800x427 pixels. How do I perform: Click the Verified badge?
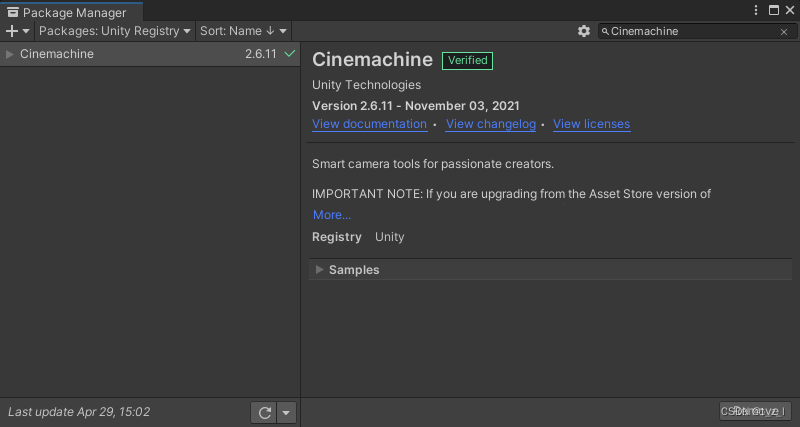pyautogui.click(x=467, y=61)
